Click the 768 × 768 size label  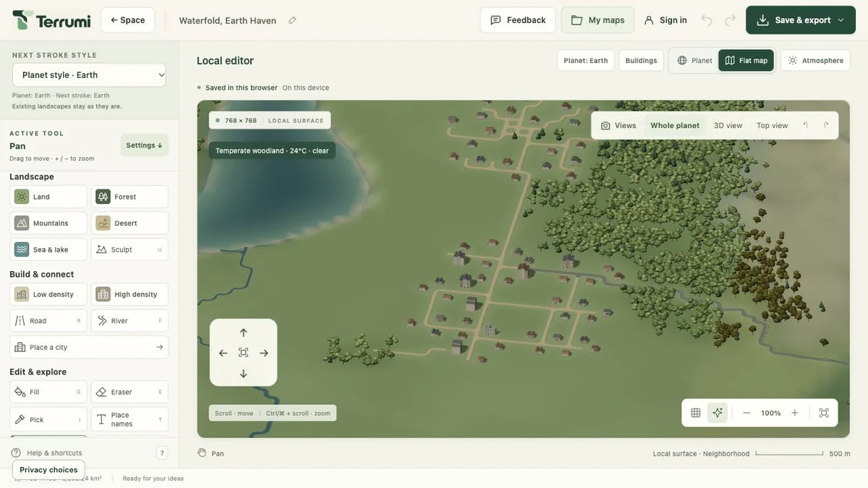coord(241,121)
